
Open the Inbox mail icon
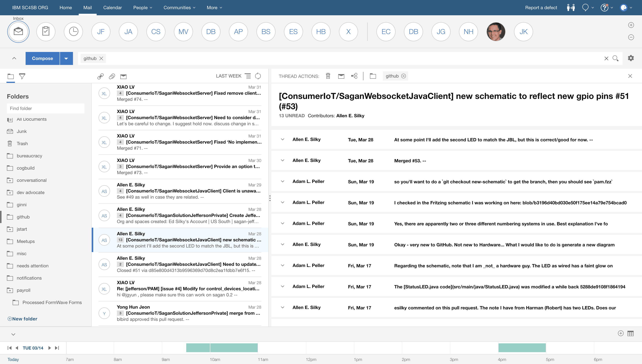pyautogui.click(x=18, y=32)
